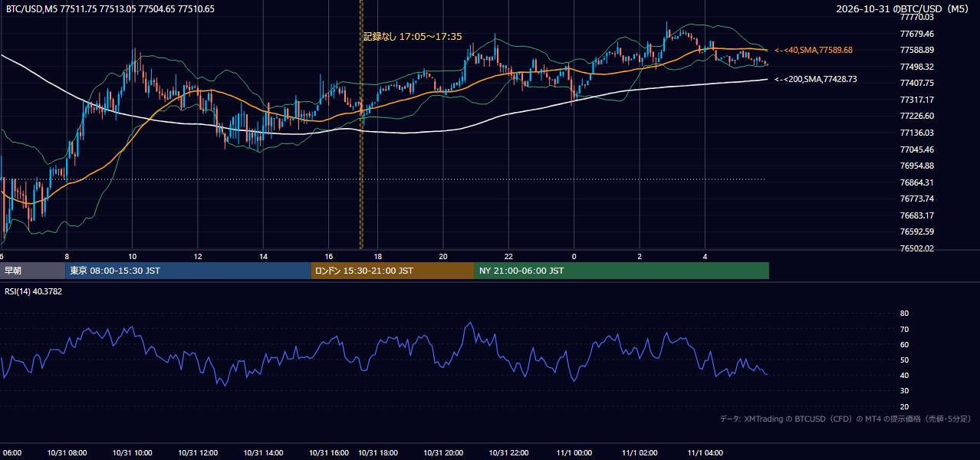The height and width of the screenshot is (460, 980).
Task: Click the XMTrading data source note
Action: (x=846, y=419)
